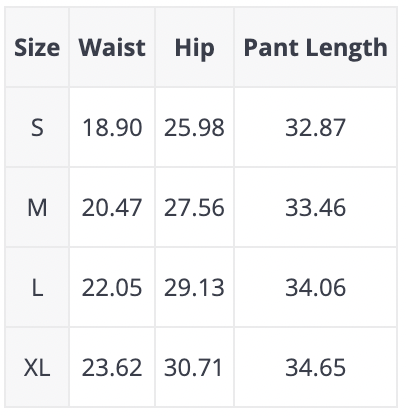The image size is (406, 416).
Task: Select the XL size row label
Action: 37,368
